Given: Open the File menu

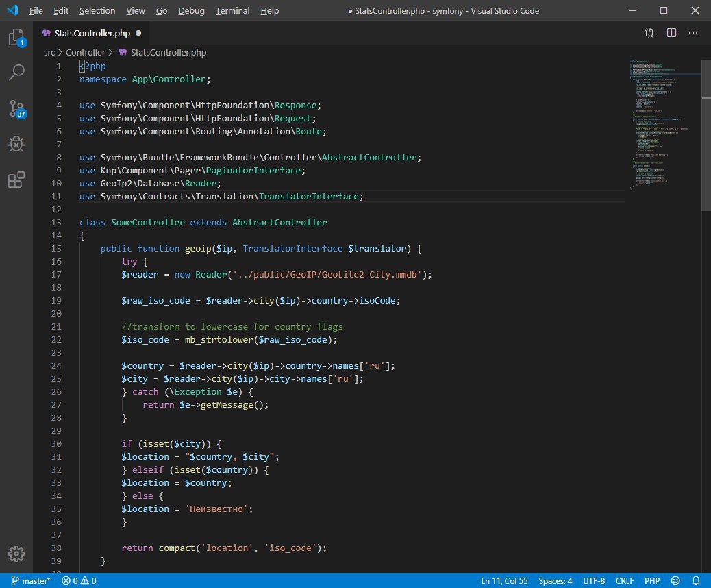Looking at the screenshot, I should (36, 10).
